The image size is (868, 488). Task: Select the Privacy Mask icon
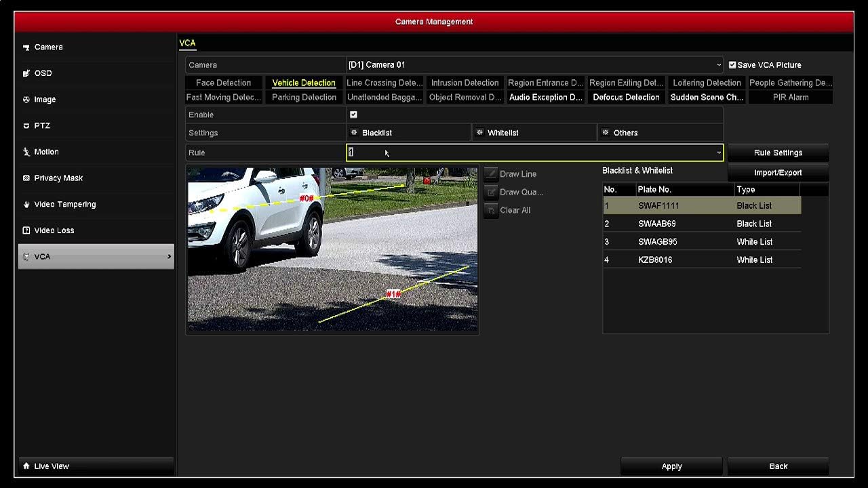click(27, 178)
